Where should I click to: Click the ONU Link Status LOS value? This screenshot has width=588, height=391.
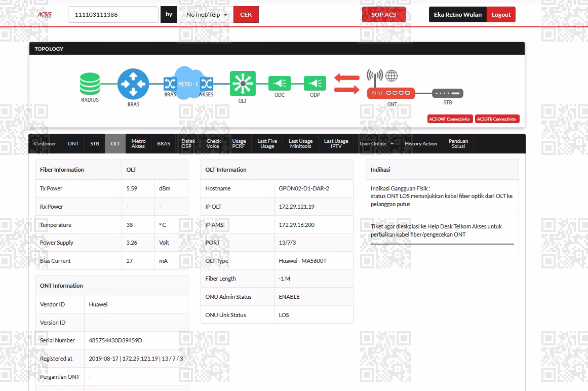pyautogui.click(x=284, y=315)
